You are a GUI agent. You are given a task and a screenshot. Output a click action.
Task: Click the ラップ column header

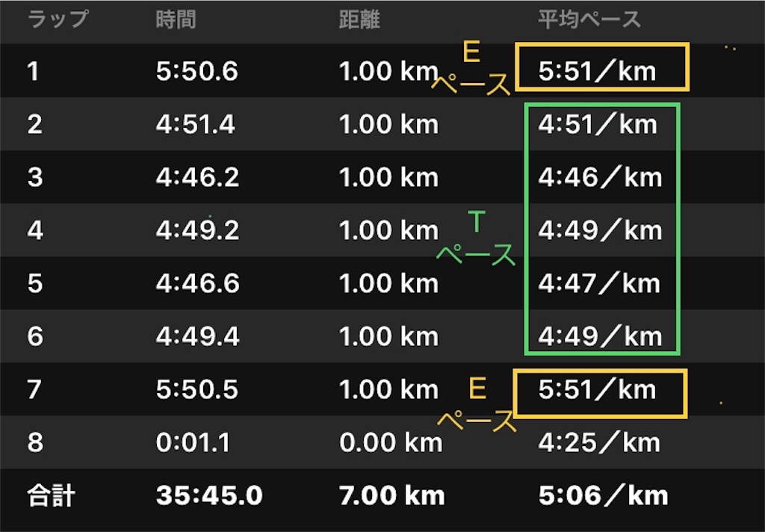pyautogui.click(x=58, y=19)
